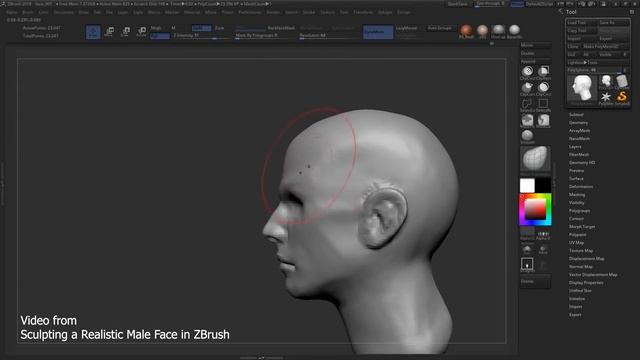Select the Draw mode button
Viewport: 640px width, 360px height.
coord(93,32)
